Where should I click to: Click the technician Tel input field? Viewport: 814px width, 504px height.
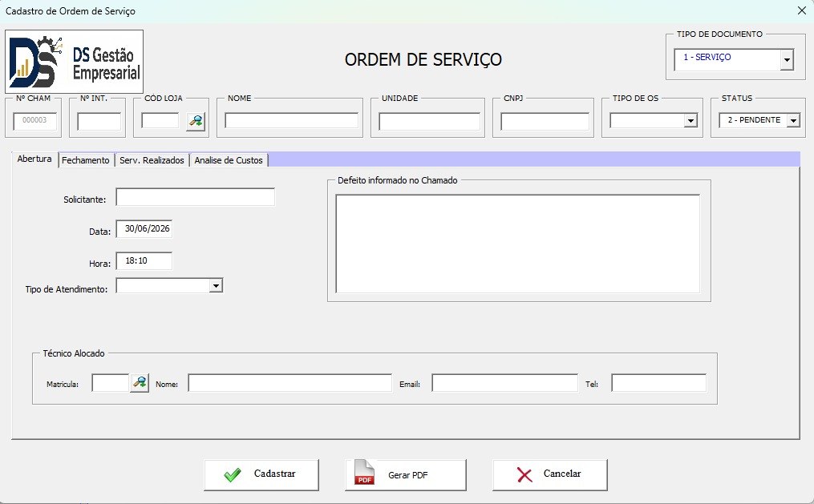point(658,383)
